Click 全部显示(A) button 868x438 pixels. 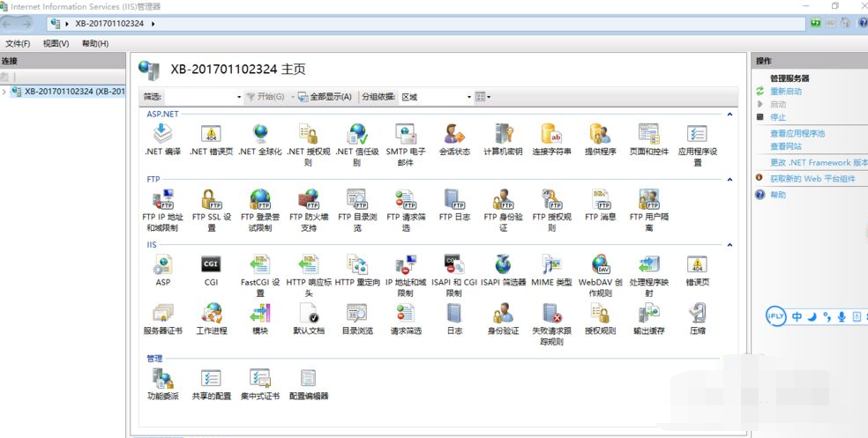(325, 97)
